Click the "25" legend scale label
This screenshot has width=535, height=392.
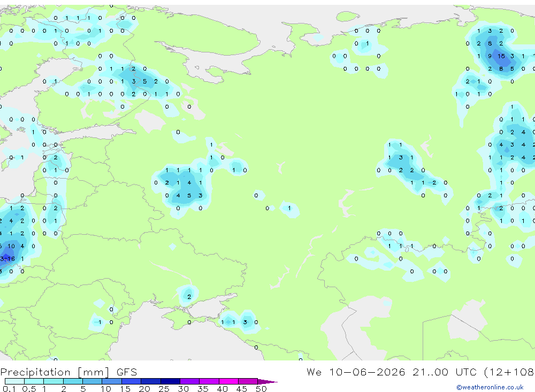point(164,389)
